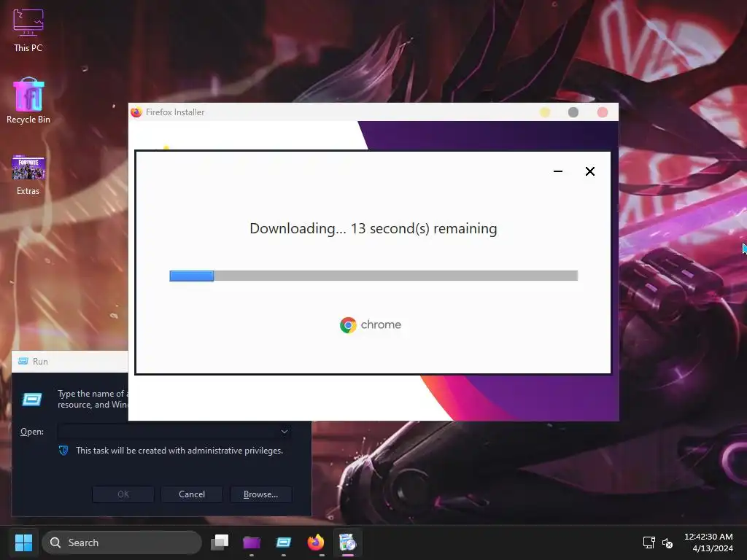Open the Extras desktop folder
The width and height of the screenshot is (747, 560).
click(28, 175)
